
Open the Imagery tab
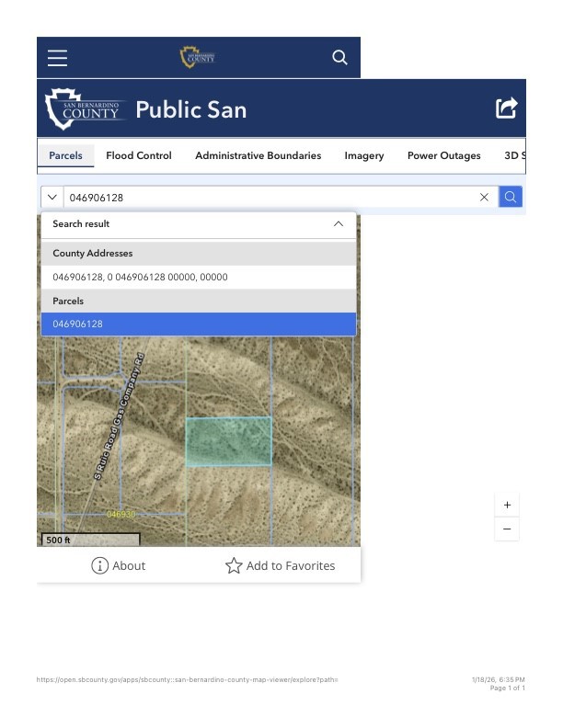click(364, 155)
